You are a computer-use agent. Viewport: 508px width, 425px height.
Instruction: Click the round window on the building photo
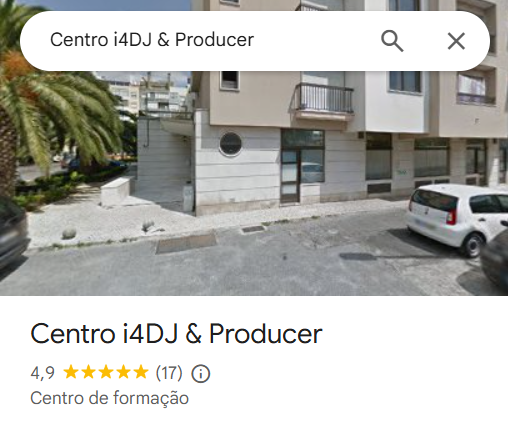(230, 144)
